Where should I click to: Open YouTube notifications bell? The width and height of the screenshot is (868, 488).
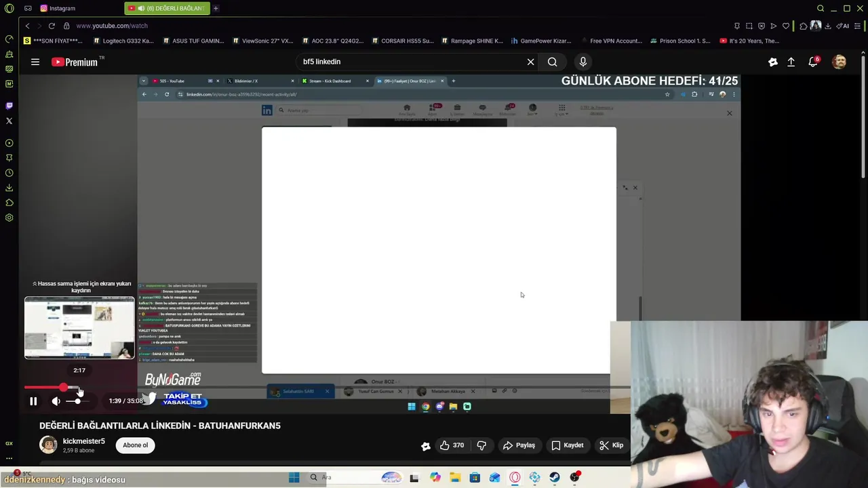pos(813,62)
